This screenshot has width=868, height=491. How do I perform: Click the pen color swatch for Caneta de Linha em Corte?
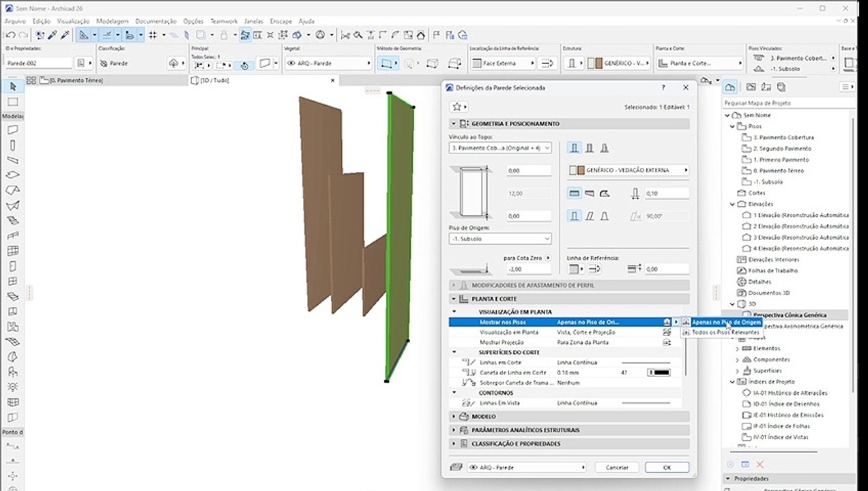[x=659, y=373]
